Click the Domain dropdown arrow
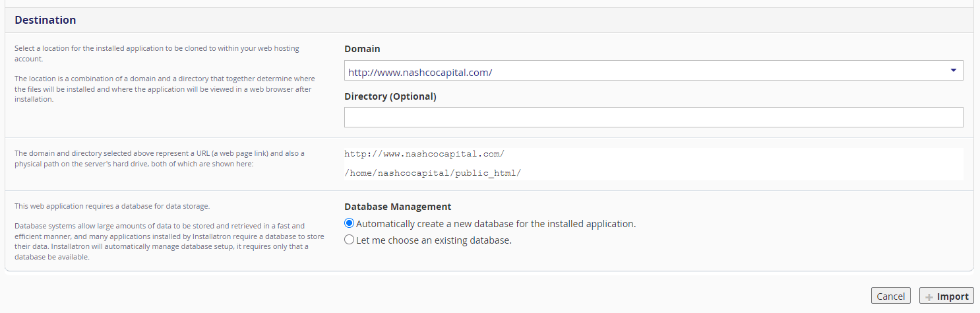 click(954, 71)
